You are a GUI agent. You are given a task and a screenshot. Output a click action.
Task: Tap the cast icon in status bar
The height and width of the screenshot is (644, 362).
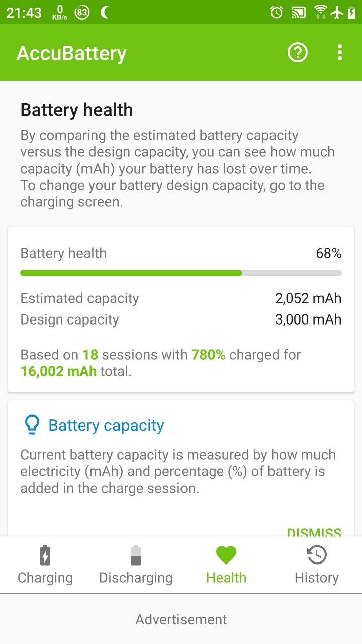299,12
